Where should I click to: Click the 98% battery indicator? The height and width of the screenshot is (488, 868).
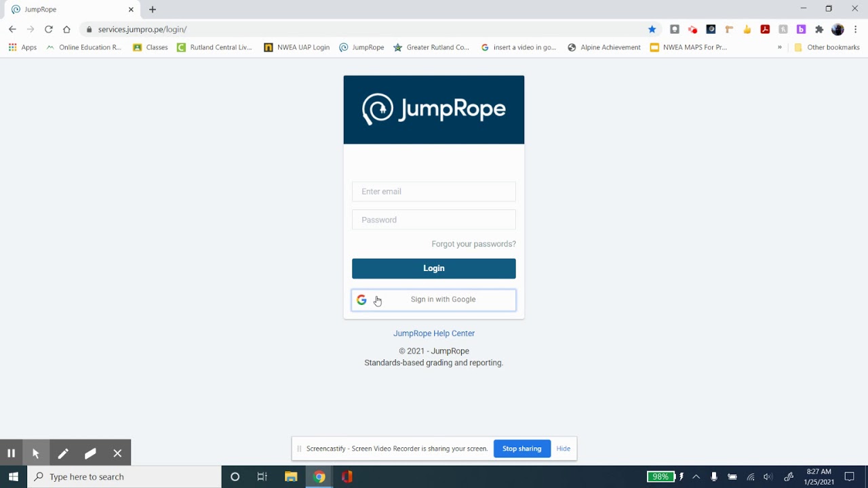tap(660, 477)
